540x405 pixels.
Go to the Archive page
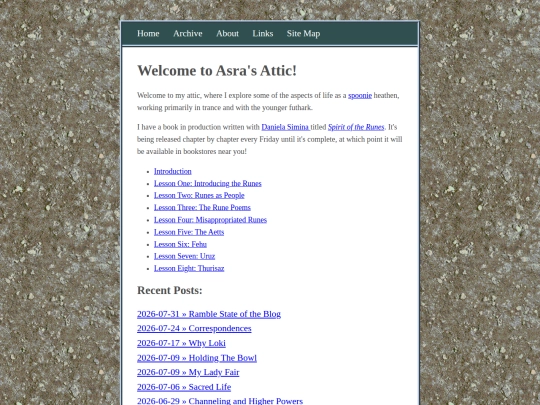[188, 33]
